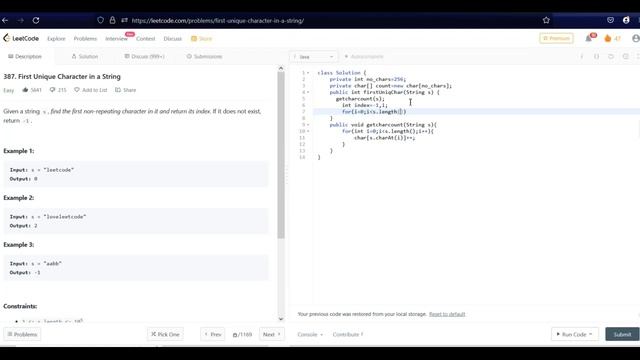Screen dimensions: 640x360
Task: Place cursor on code line 7 for loop
Action: click(374, 112)
